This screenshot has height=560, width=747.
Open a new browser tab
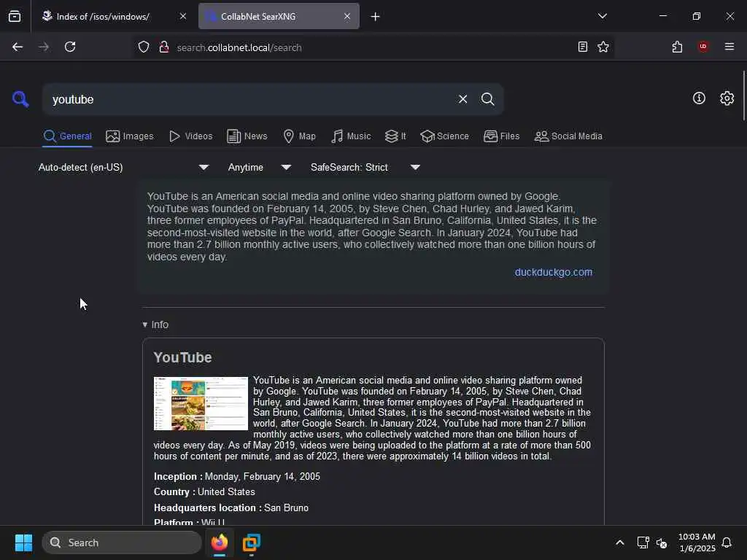(x=376, y=17)
